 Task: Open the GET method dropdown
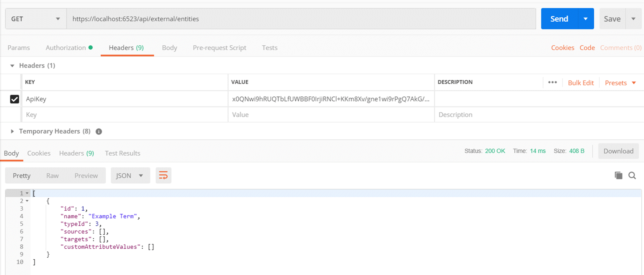36,19
